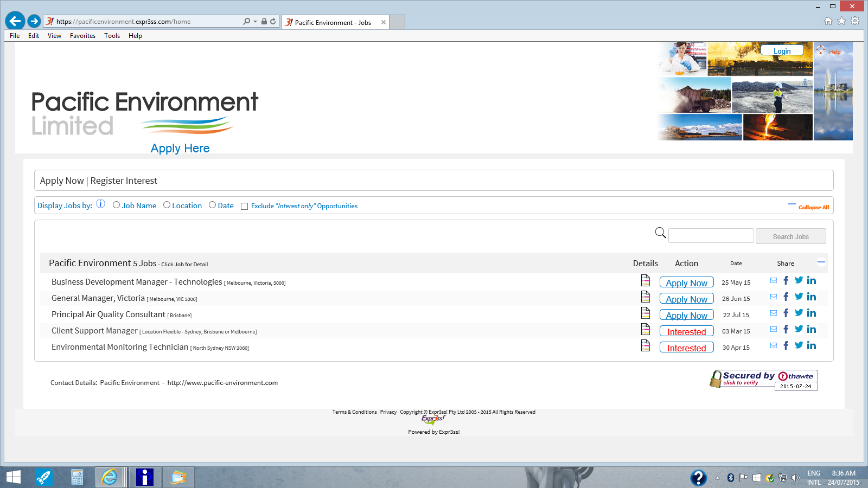Tweet the General Manager, Victoria job
The height and width of the screenshot is (488, 868).
click(799, 297)
